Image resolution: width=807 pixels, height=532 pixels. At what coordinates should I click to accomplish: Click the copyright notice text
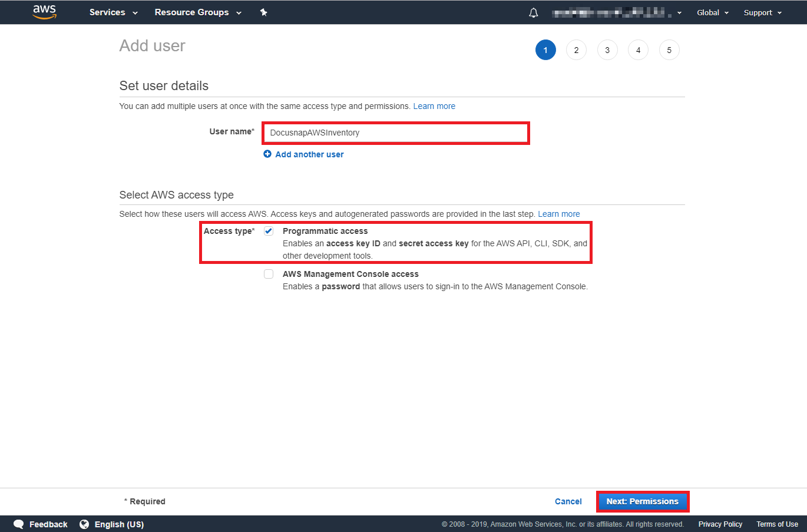563,524
